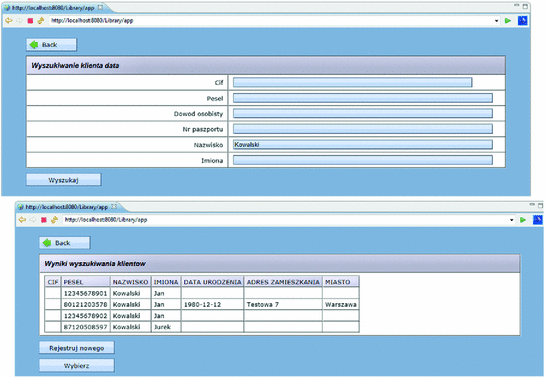545x377 pixels.
Task: Click birth date cell 1980-12-12
Action: tap(212, 304)
